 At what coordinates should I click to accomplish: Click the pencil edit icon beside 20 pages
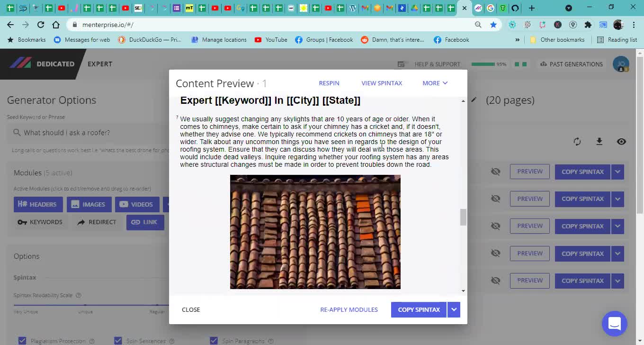(x=474, y=100)
